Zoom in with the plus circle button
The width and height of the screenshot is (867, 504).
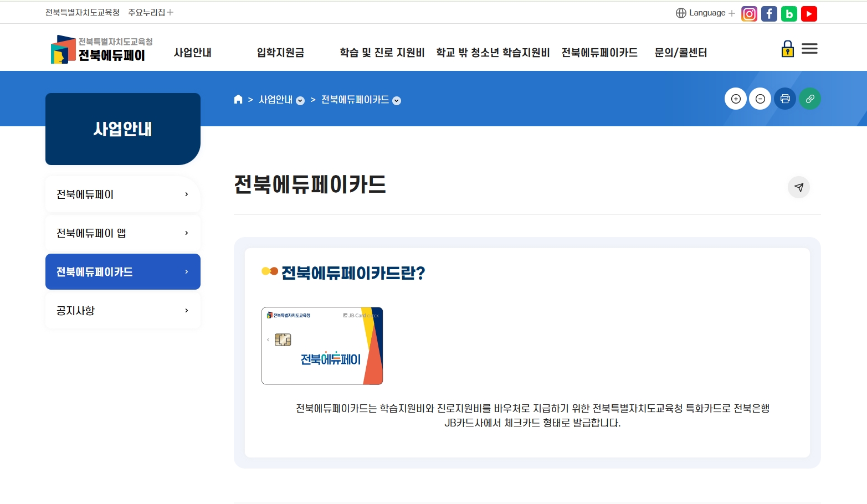click(736, 99)
